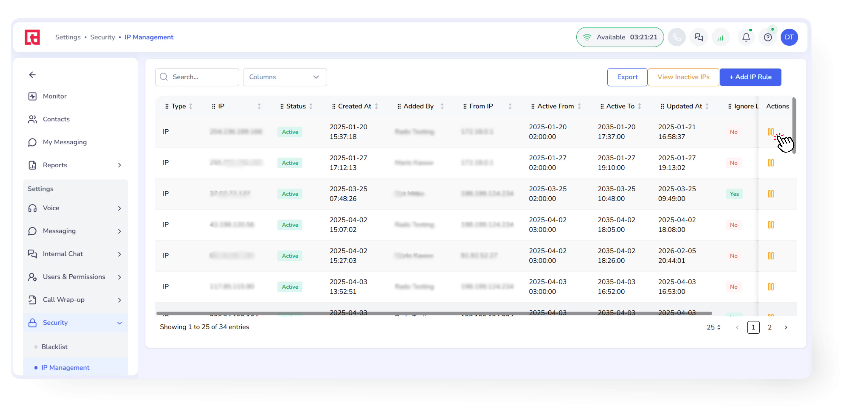
Task: Pause the IP rule created 2025-04-03 13:52:51
Action: (x=771, y=287)
